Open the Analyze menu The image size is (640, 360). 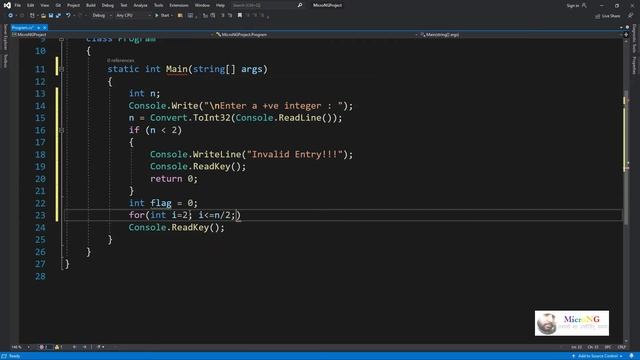point(140,5)
